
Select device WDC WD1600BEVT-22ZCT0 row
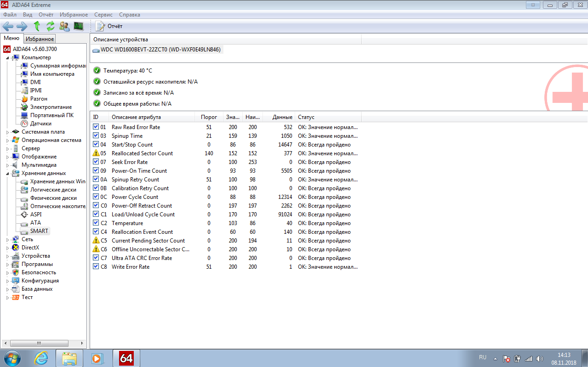(157, 50)
